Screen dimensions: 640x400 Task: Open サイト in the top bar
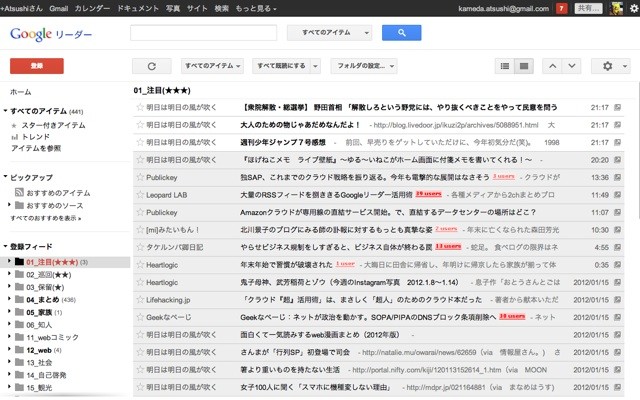pos(197,8)
